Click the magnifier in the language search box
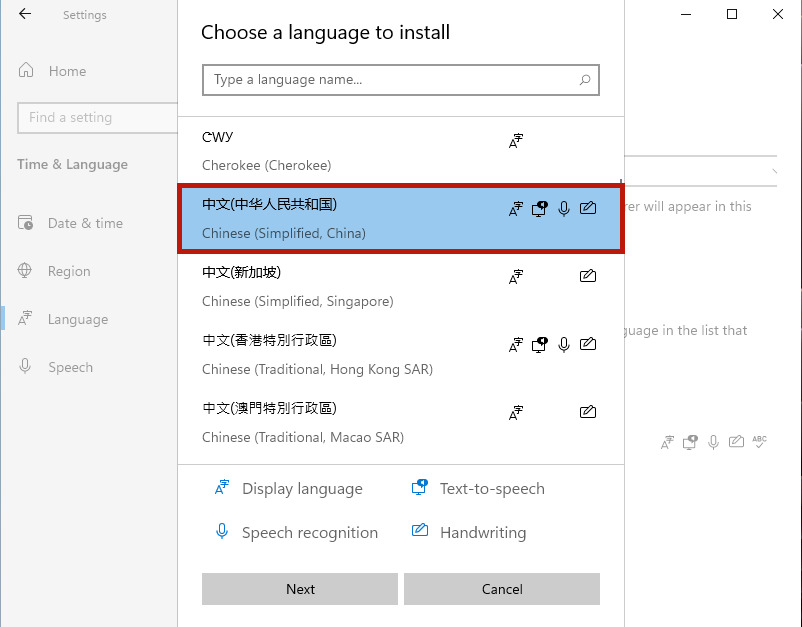Viewport: 802px width, 627px height. click(x=584, y=80)
